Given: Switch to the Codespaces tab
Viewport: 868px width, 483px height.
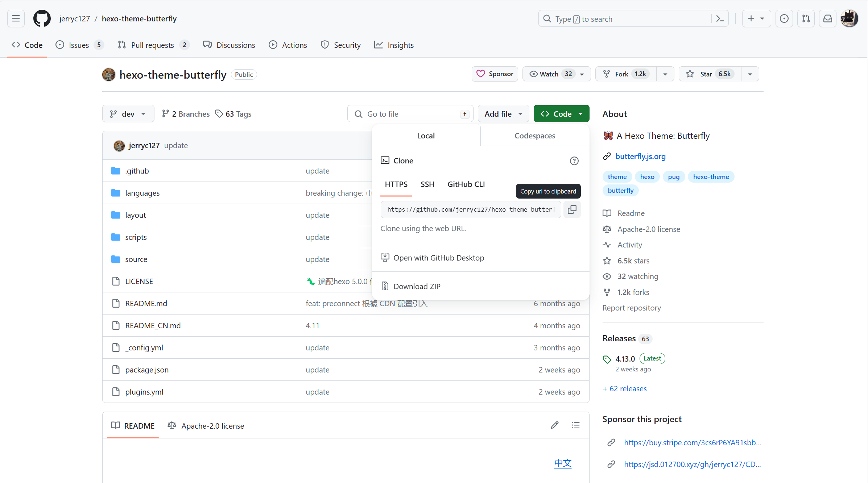Looking at the screenshot, I should (x=535, y=136).
